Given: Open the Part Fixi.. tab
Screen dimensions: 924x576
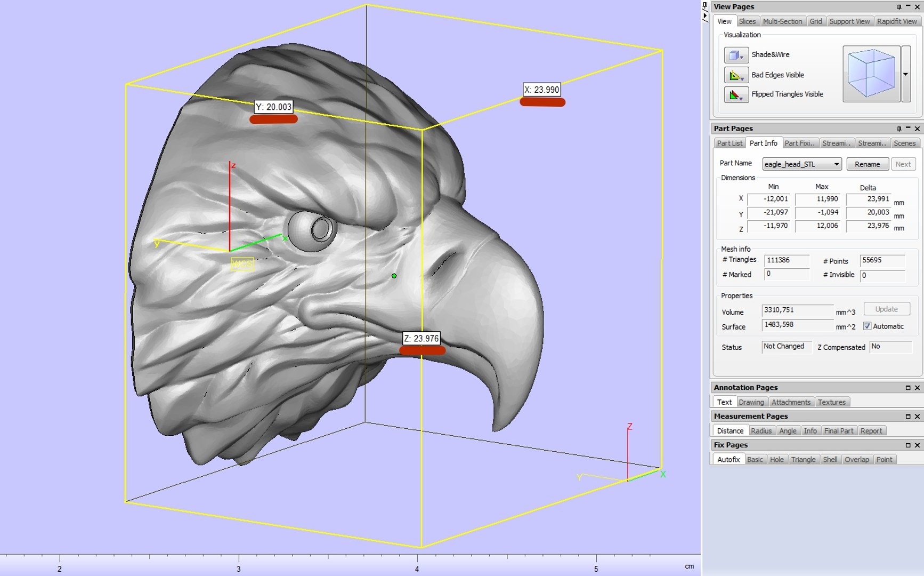Looking at the screenshot, I should (800, 143).
